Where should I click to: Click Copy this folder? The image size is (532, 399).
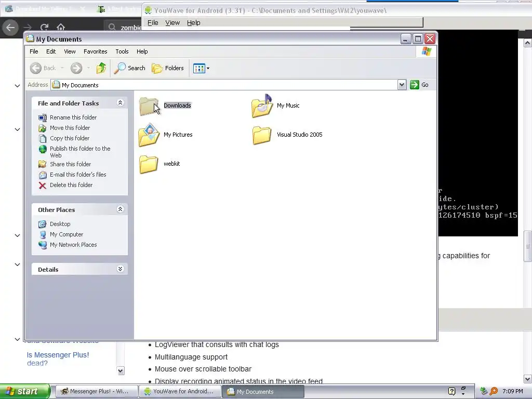(70, 138)
